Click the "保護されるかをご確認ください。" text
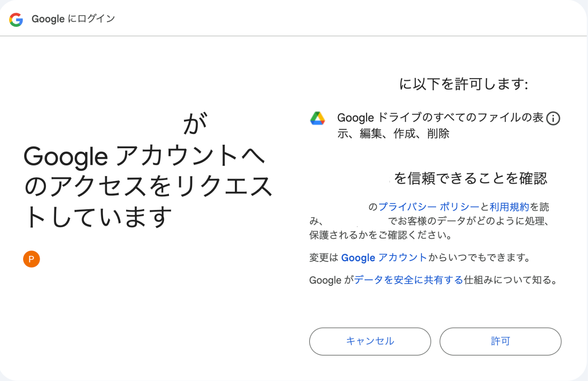 pos(381,235)
